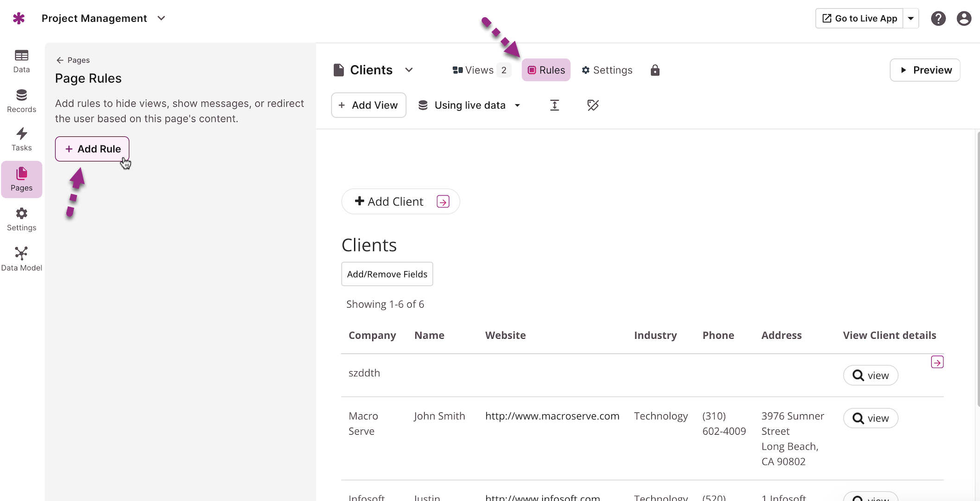Click the Add View button
The image size is (980, 501).
369,105
